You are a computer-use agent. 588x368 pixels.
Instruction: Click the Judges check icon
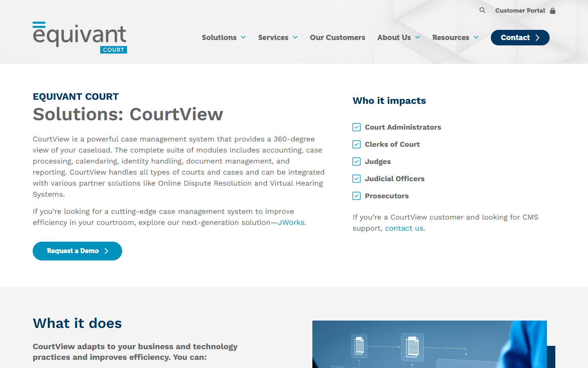(356, 162)
